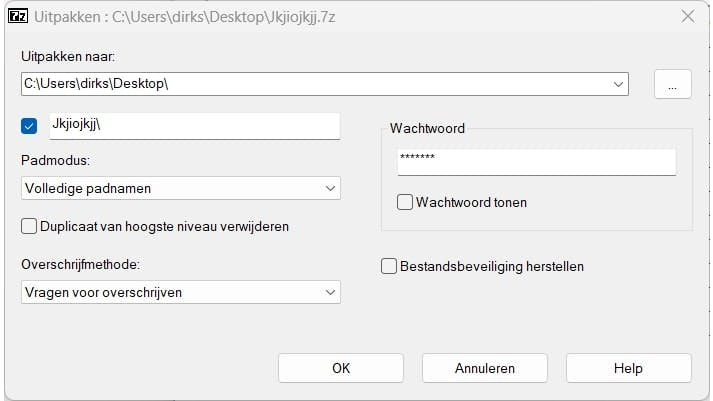Open the Padmodus dropdown

pyautogui.click(x=180, y=188)
